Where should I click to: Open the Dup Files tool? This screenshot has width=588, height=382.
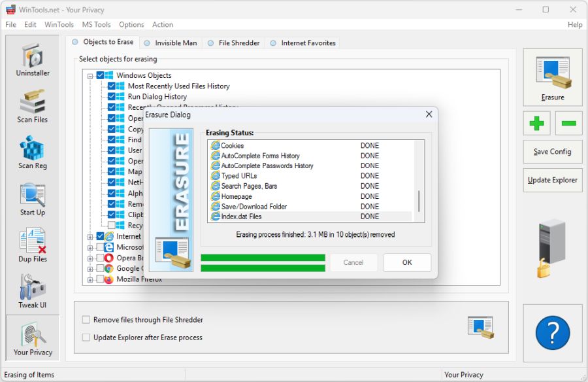click(31, 245)
